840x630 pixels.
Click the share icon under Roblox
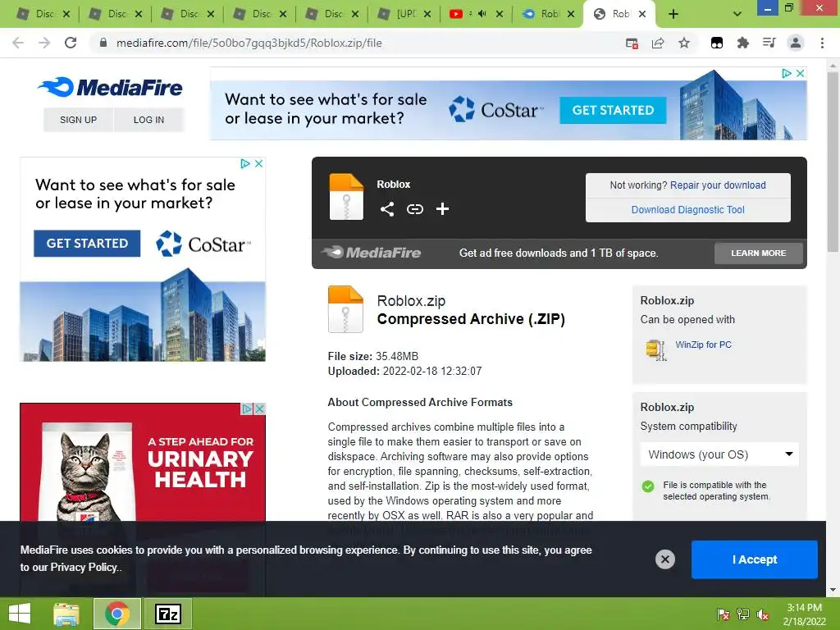pyautogui.click(x=387, y=209)
